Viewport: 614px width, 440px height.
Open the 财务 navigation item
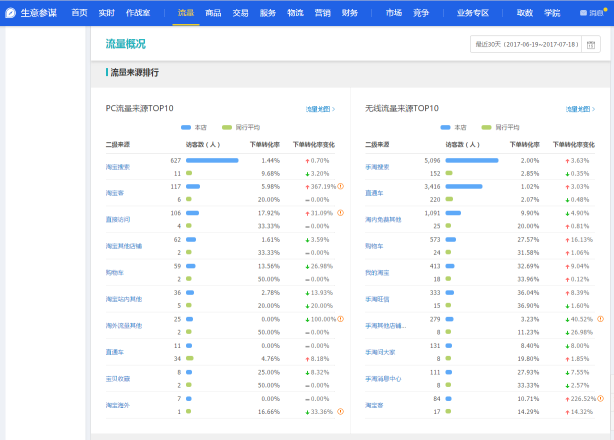[350, 13]
